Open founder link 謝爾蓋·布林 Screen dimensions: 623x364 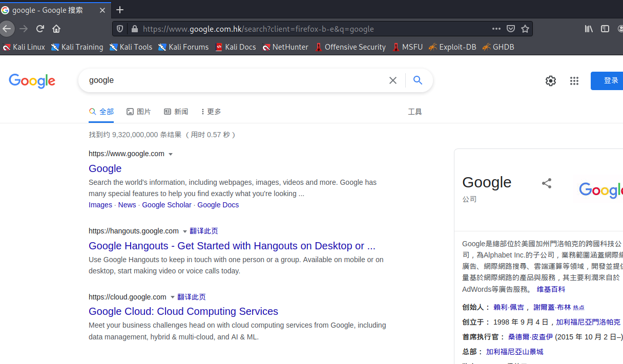tap(552, 307)
